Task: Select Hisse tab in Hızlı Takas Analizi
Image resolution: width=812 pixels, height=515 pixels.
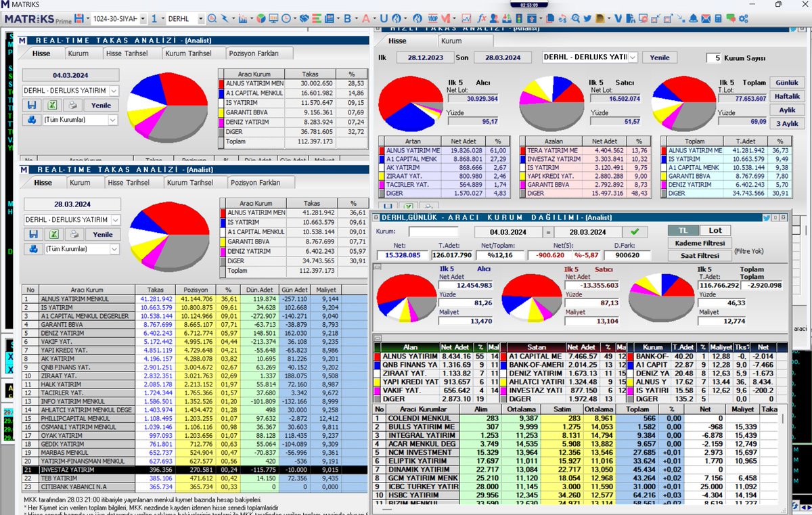Action: [x=397, y=41]
